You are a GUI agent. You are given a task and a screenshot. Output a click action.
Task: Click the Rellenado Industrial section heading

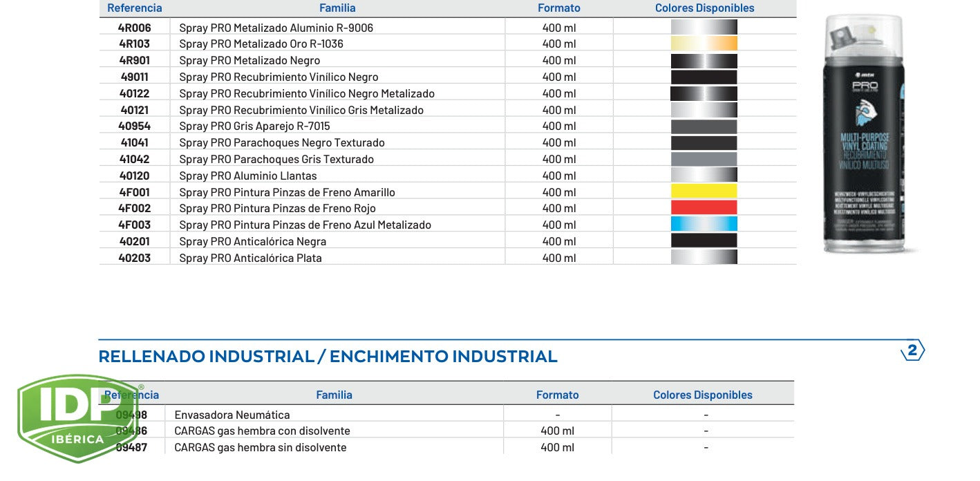(x=328, y=357)
